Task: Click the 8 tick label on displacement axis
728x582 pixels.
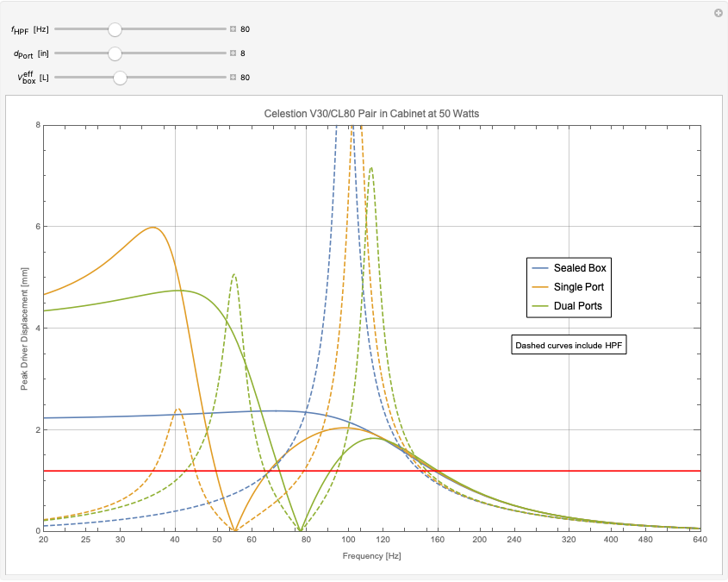Action: [x=38, y=125]
